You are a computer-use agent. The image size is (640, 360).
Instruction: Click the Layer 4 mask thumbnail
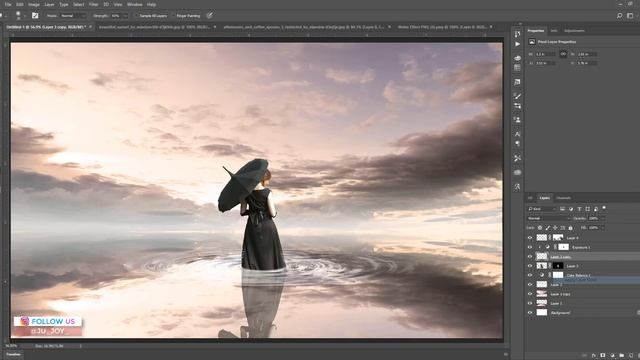558,238
